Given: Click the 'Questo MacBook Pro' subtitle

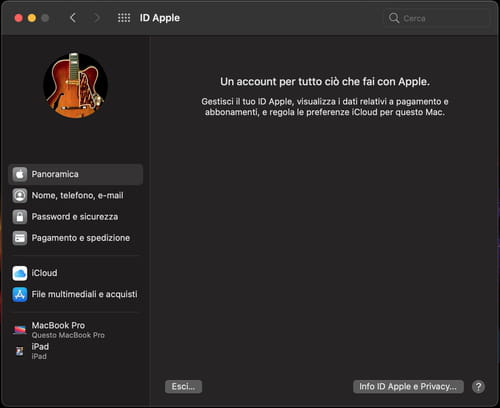Looking at the screenshot, I should tap(68, 335).
